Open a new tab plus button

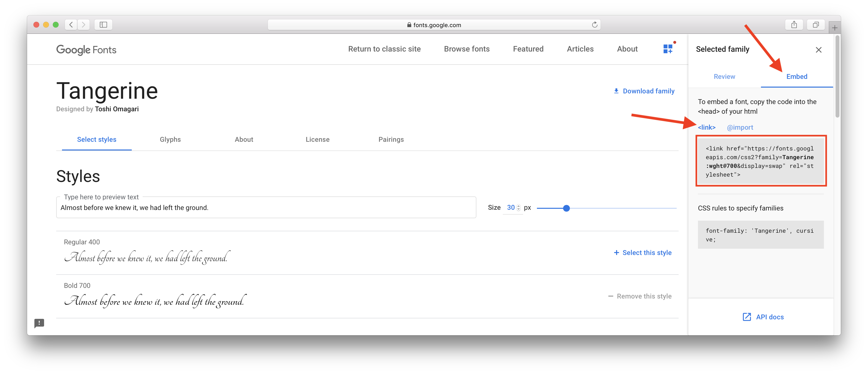pyautogui.click(x=834, y=28)
